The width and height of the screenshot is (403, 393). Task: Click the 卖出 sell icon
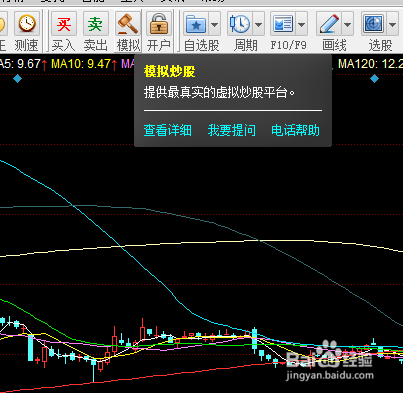click(95, 24)
